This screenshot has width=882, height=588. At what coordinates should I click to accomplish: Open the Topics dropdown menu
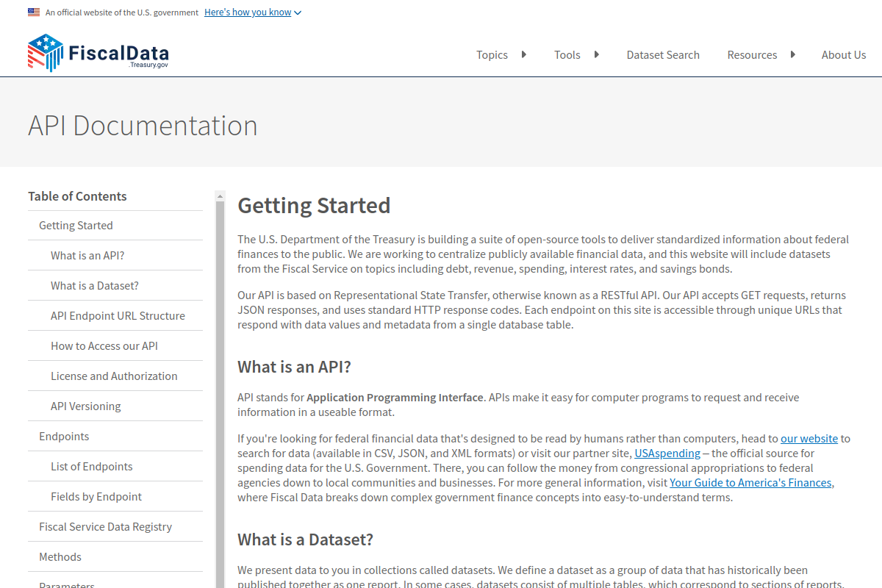tap(501, 54)
